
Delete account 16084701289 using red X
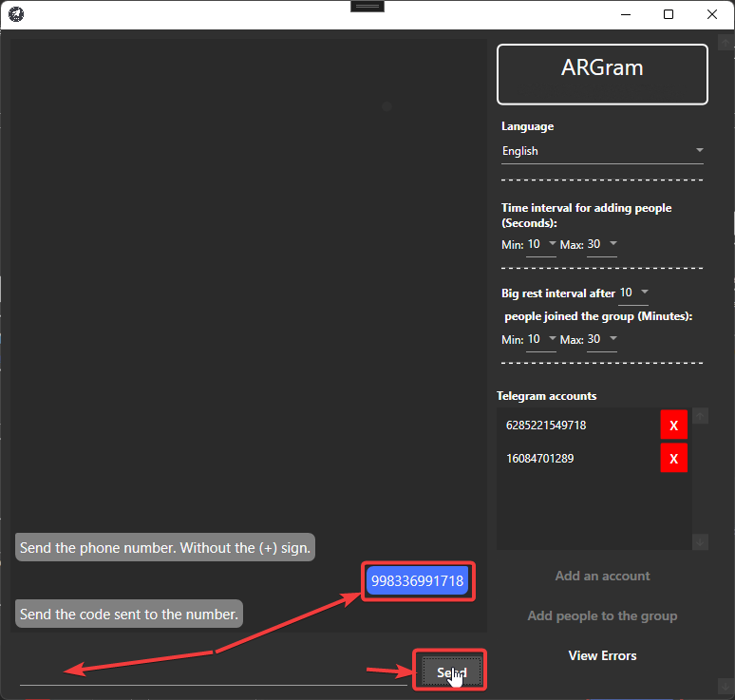click(673, 459)
